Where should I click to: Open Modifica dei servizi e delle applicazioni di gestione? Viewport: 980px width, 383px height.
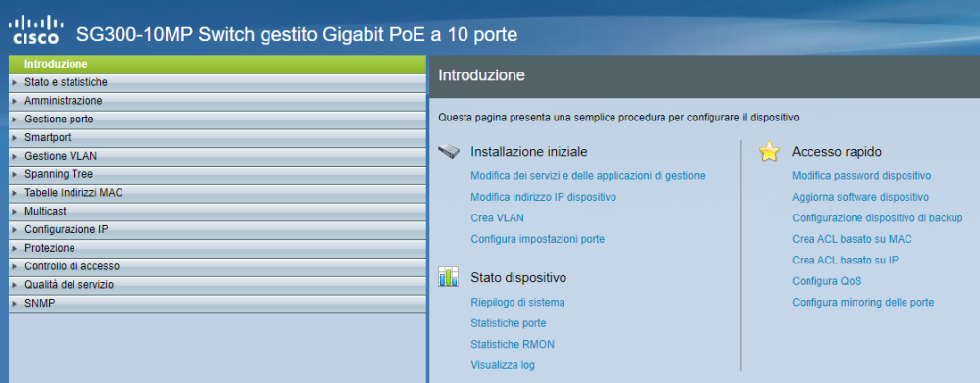click(x=587, y=176)
